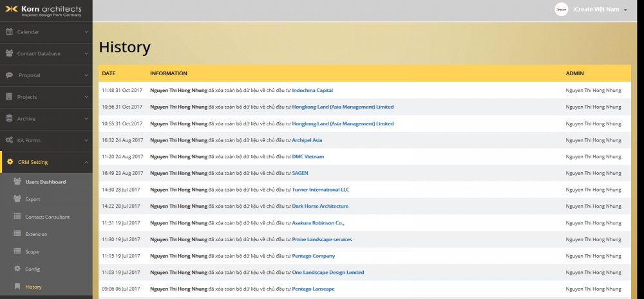
Task: Open the Indochina Capital link
Action: pos(312,90)
